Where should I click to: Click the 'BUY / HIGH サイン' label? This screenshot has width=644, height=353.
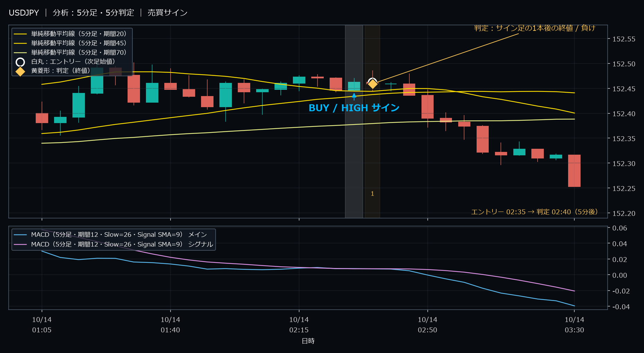click(x=354, y=108)
